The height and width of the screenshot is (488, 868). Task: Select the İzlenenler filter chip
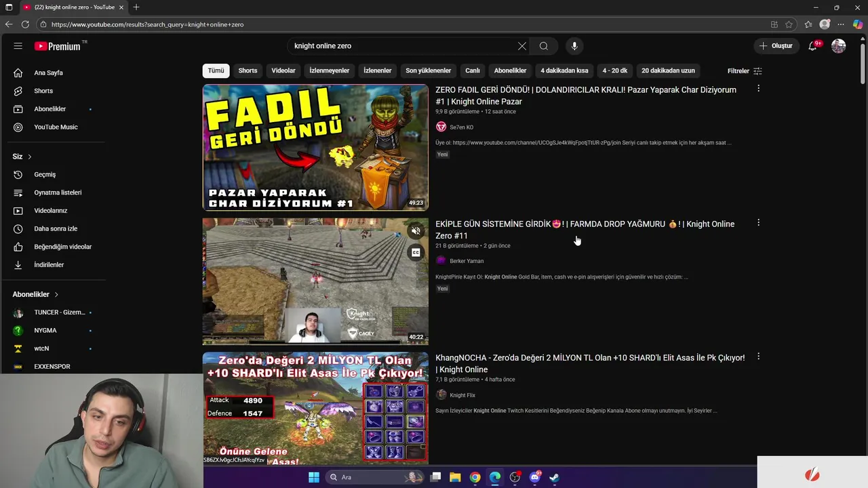coord(377,70)
